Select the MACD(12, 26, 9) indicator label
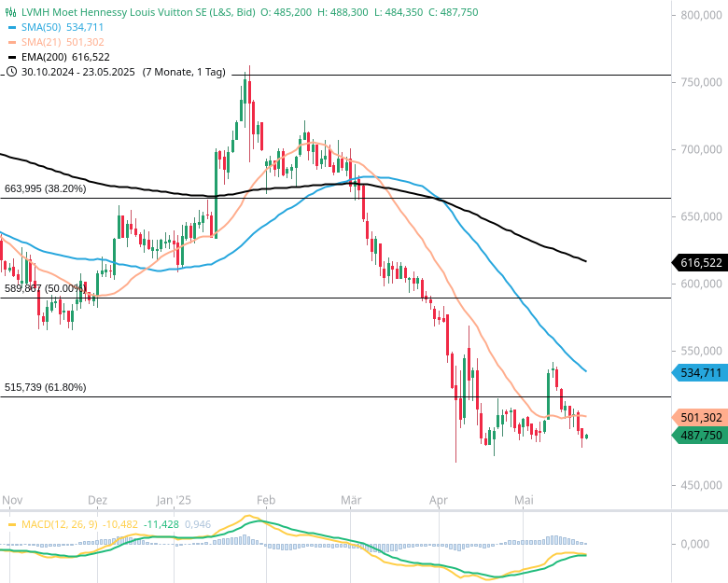The width and height of the screenshot is (728, 583). (60, 524)
